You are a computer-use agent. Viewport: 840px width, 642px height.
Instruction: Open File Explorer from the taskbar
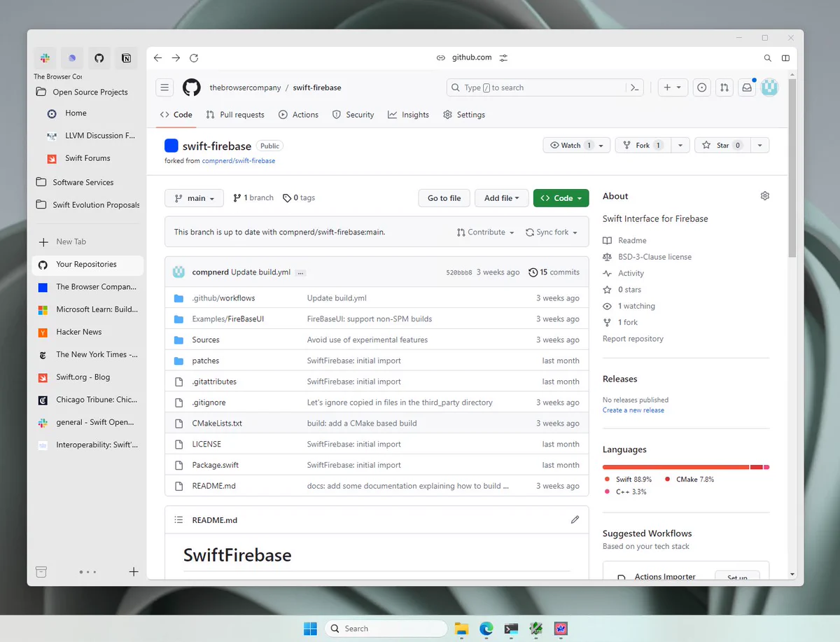[461, 629]
